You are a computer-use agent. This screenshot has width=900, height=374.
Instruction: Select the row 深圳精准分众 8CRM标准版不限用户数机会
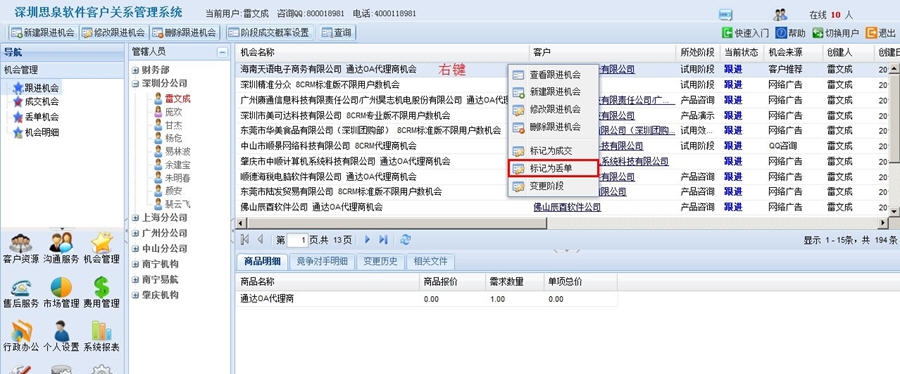point(320,84)
